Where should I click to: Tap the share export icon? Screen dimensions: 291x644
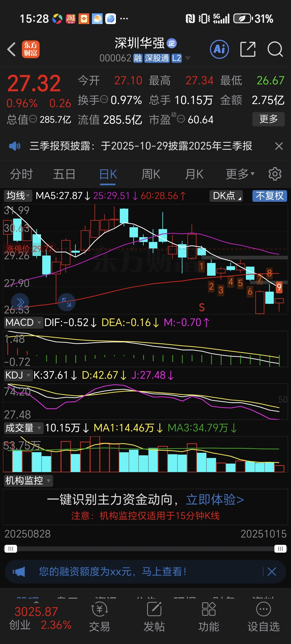[248, 49]
